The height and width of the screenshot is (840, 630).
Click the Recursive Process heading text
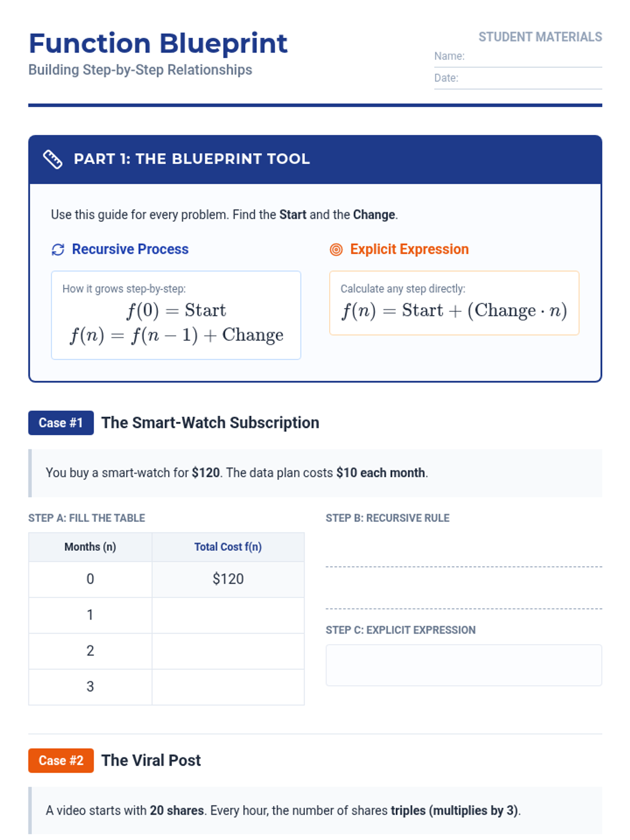tap(130, 249)
